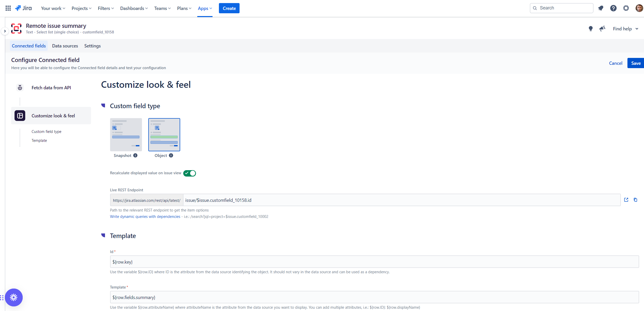Switch to the Settings tab
The height and width of the screenshot is (311, 644).
pos(92,46)
